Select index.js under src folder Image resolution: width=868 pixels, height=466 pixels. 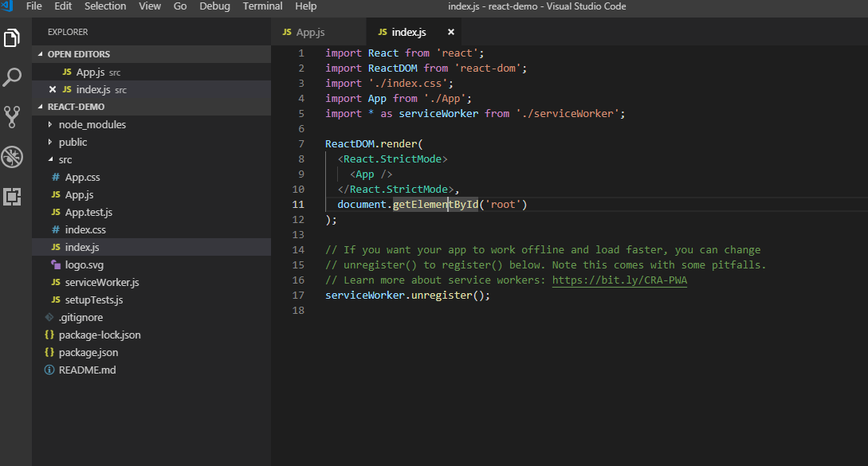pyautogui.click(x=151, y=247)
